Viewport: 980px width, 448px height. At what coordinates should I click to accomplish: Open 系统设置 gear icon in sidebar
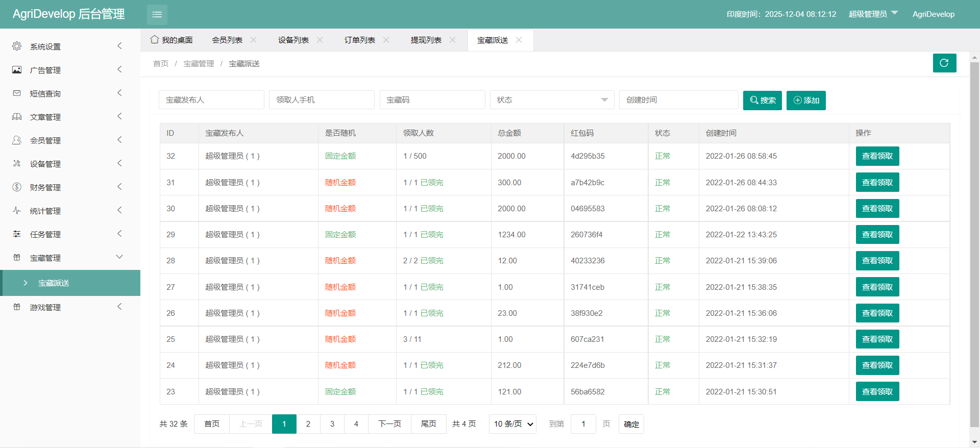(17, 46)
